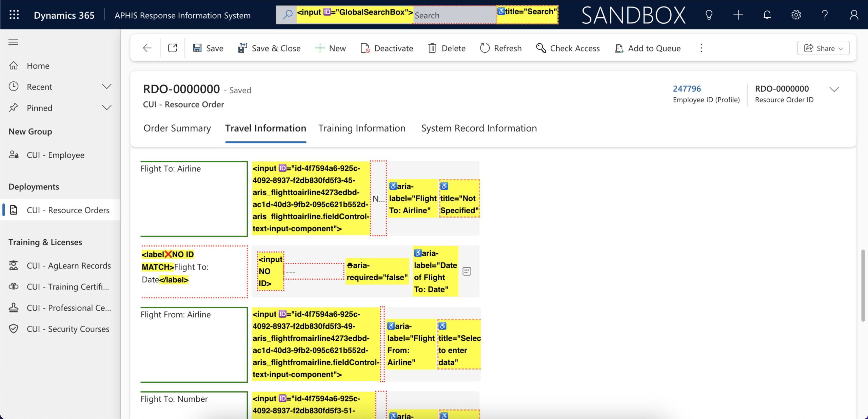Switch to the Training Information tab
Viewport: 868px width, 419px height.
pyautogui.click(x=362, y=128)
